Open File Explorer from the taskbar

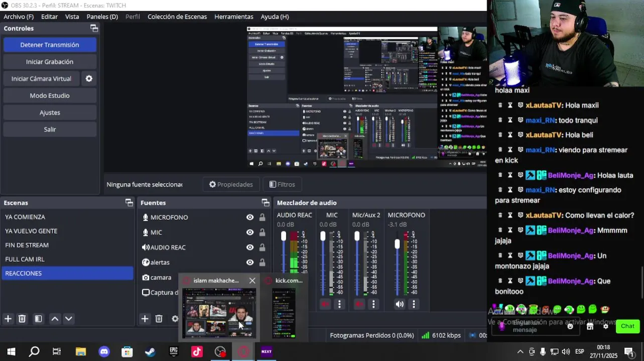coord(81,352)
